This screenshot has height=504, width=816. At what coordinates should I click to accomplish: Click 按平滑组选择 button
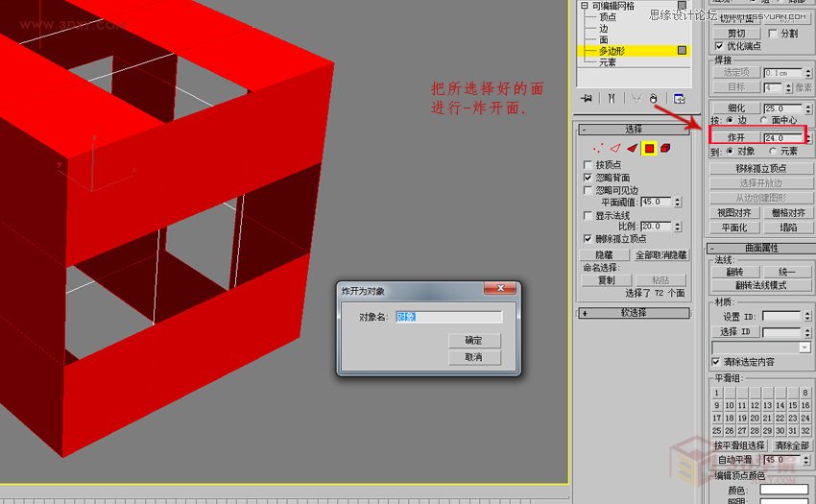click(x=739, y=445)
